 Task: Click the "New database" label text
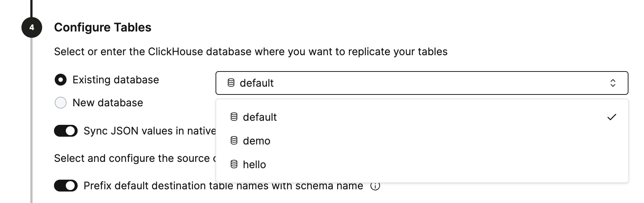(x=108, y=103)
